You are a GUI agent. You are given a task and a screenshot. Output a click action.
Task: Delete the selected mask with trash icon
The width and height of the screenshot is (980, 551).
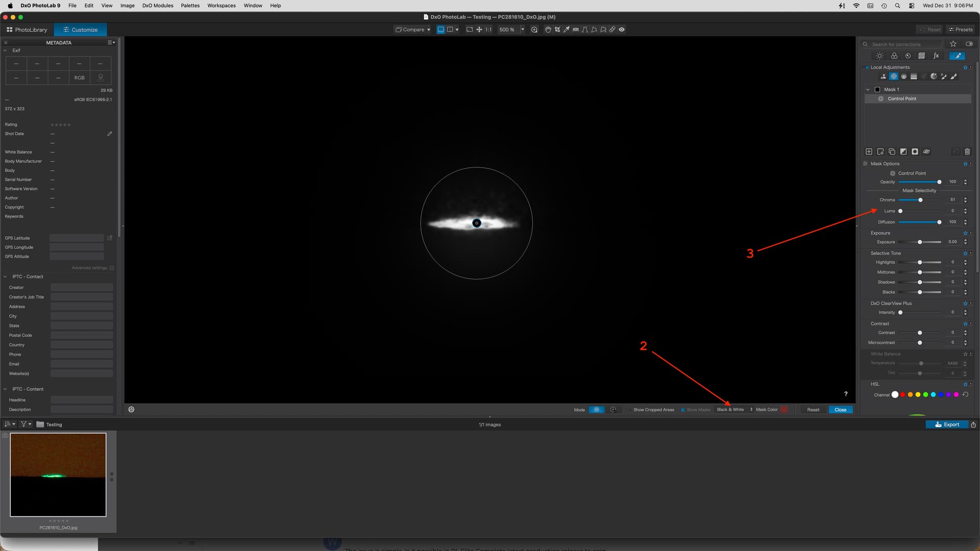point(967,152)
